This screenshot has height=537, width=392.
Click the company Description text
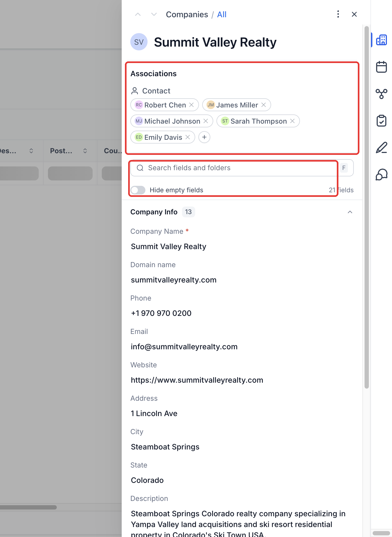coord(238,524)
